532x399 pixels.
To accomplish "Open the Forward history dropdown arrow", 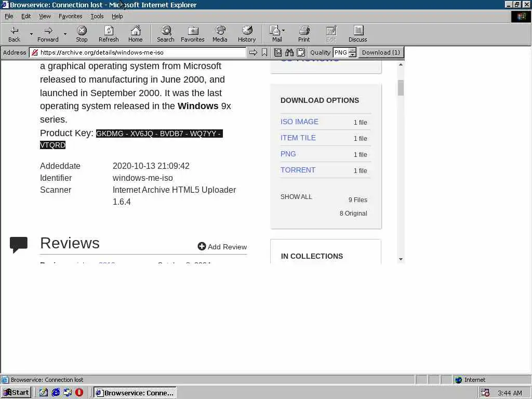I will click(65, 34).
